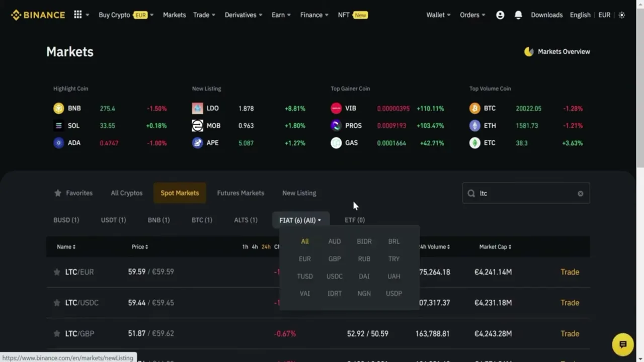This screenshot has height=362, width=644.
Task: Click Trade for the LTC/USDC row
Action: pos(570,303)
